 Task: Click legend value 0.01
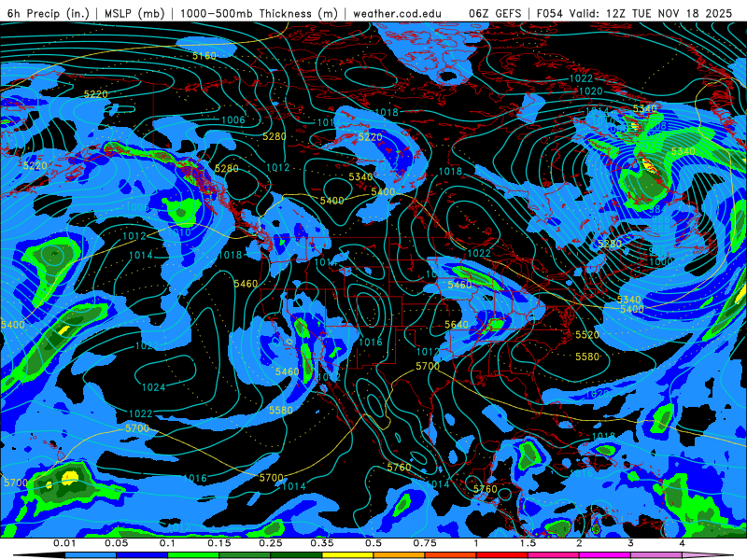tap(64, 543)
